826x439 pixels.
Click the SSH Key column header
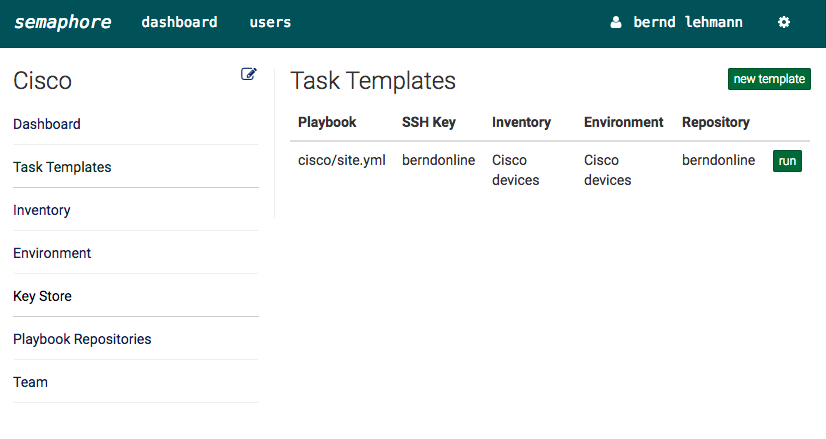click(429, 122)
